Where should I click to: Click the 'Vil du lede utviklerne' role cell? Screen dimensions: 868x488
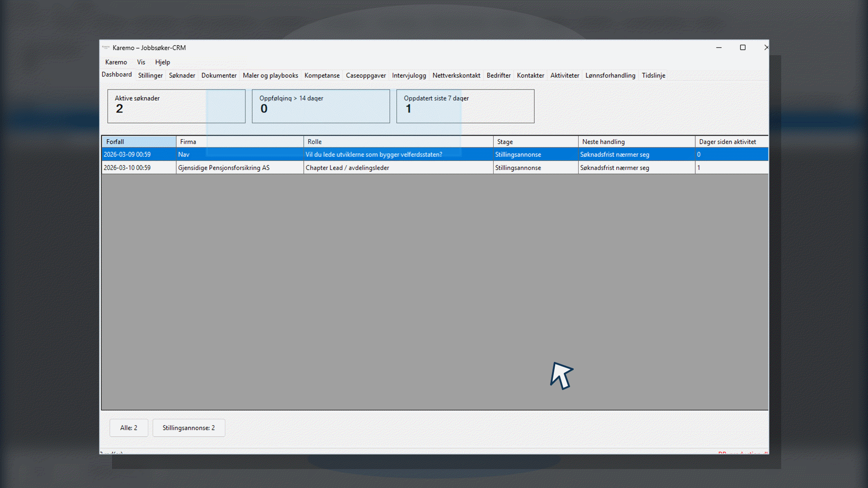click(398, 155)
